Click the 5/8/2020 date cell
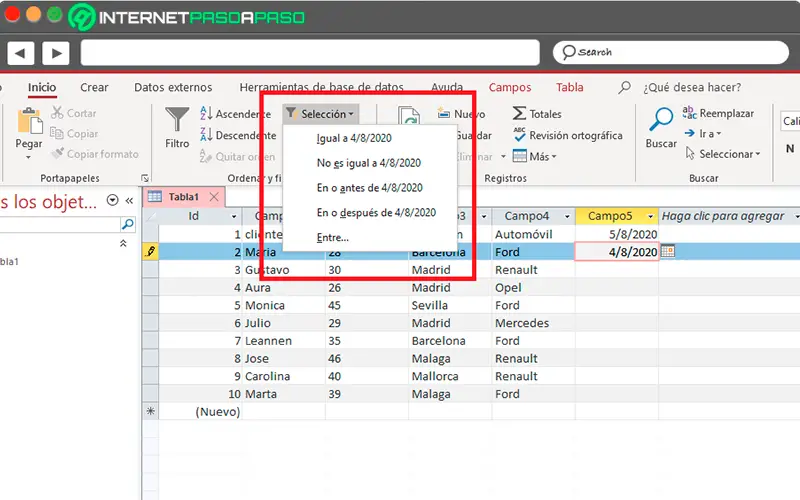 616,234
